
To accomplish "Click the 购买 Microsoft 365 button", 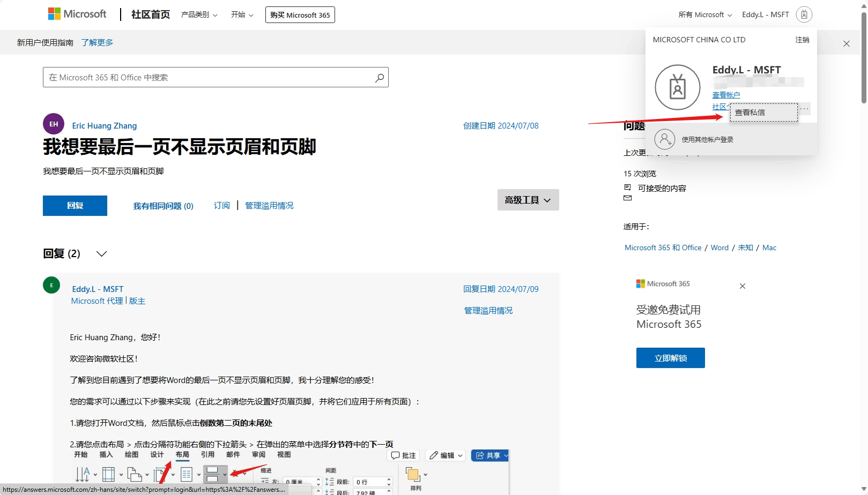I will [x=300, y=15].
